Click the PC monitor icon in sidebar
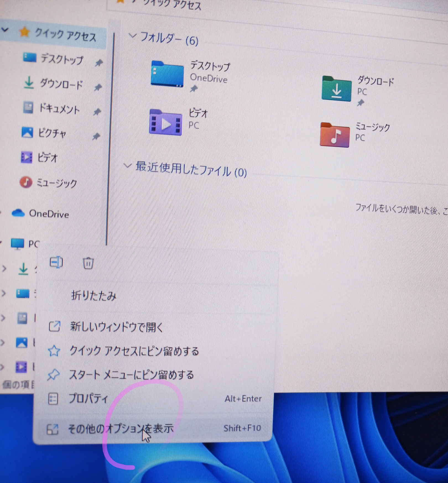This screenshot has height=483, width=448. pyautogui.click(x=17, y=244)
